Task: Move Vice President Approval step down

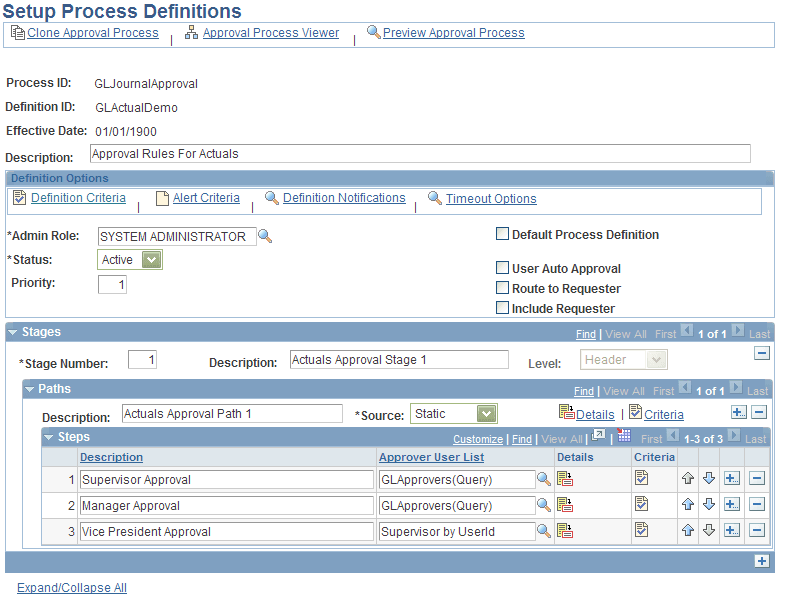Action: point(709,530)
